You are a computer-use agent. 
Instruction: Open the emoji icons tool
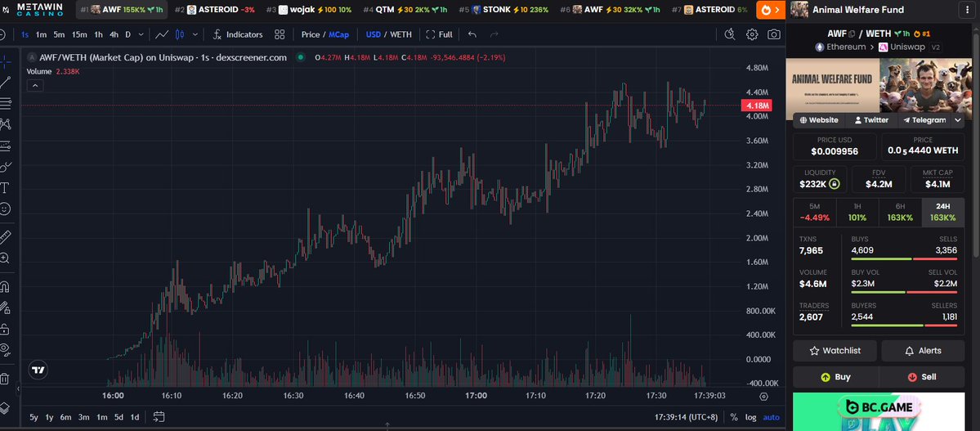[x=5, y=209]
